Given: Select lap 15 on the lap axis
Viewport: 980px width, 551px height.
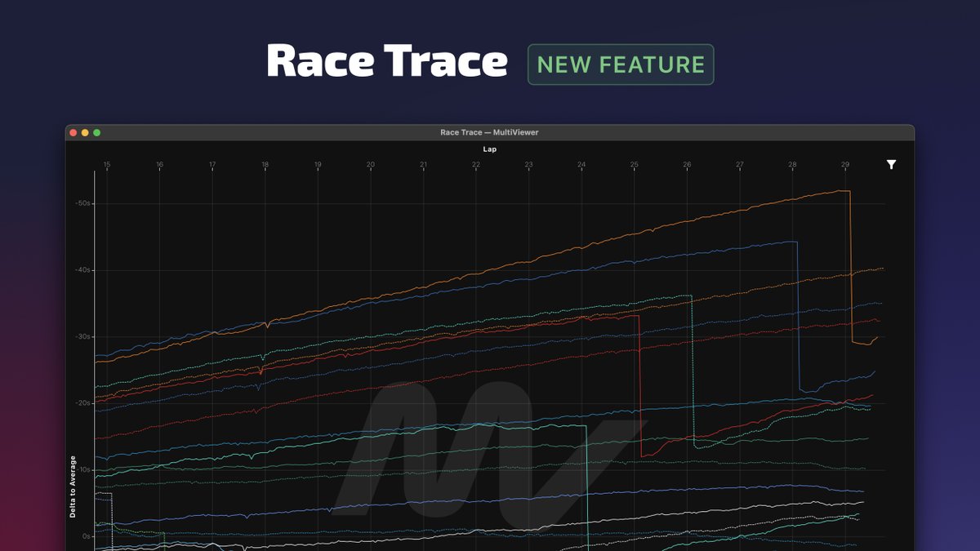Looking at the screenshot, I should 107,165.
